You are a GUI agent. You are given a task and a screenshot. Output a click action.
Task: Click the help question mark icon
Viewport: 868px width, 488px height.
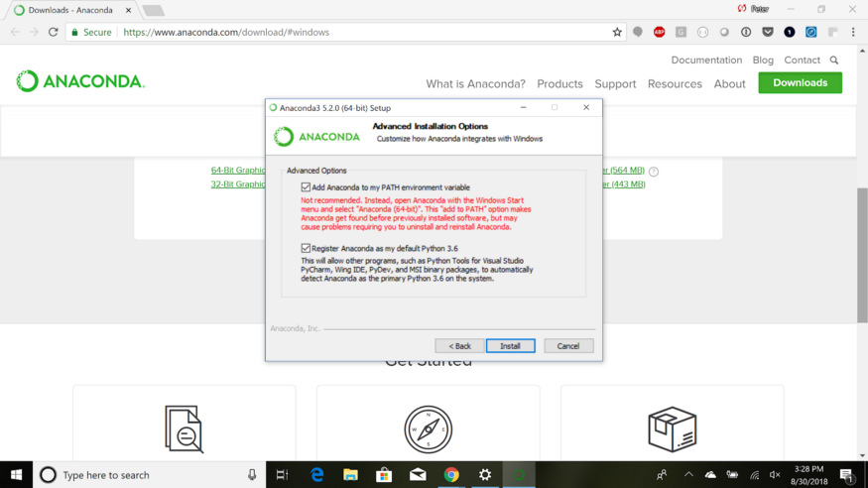coord(654,172)
